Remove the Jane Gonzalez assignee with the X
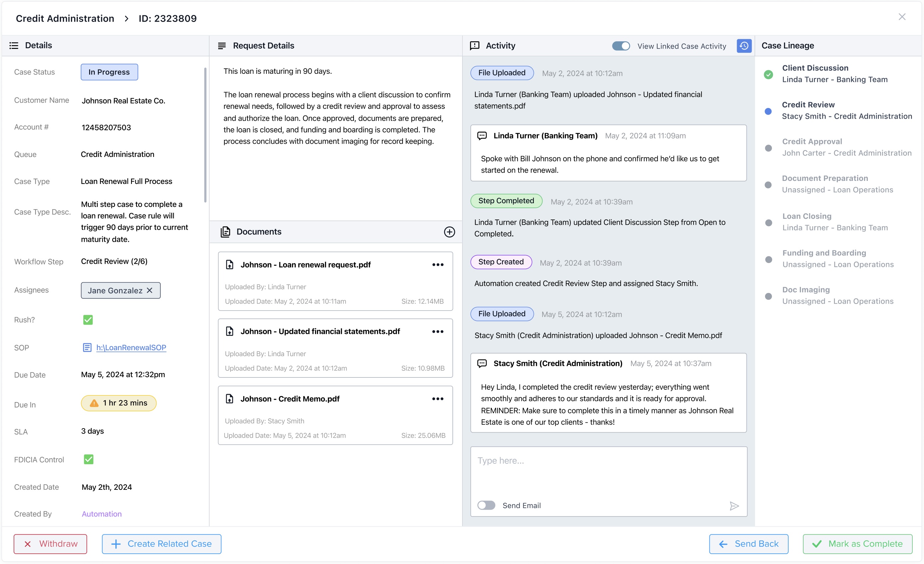The width and height of the screenshot is (924, 564). [x=150, y=290]
